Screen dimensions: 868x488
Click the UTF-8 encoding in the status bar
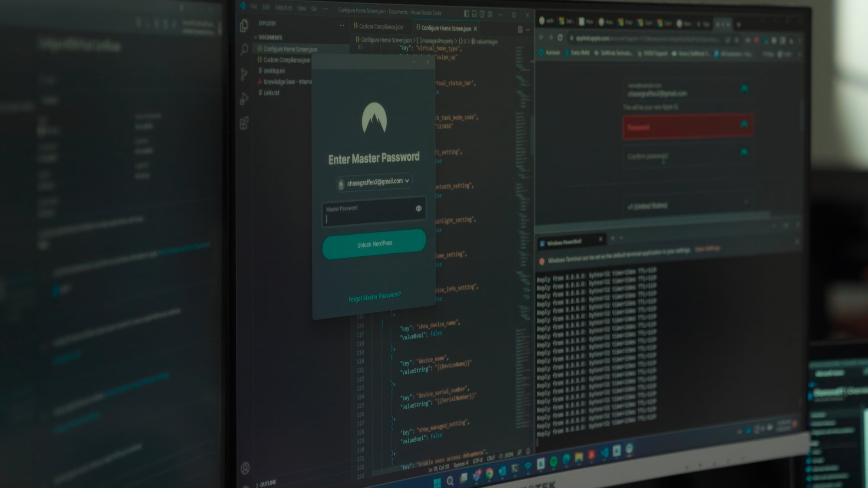click(477, 461)
